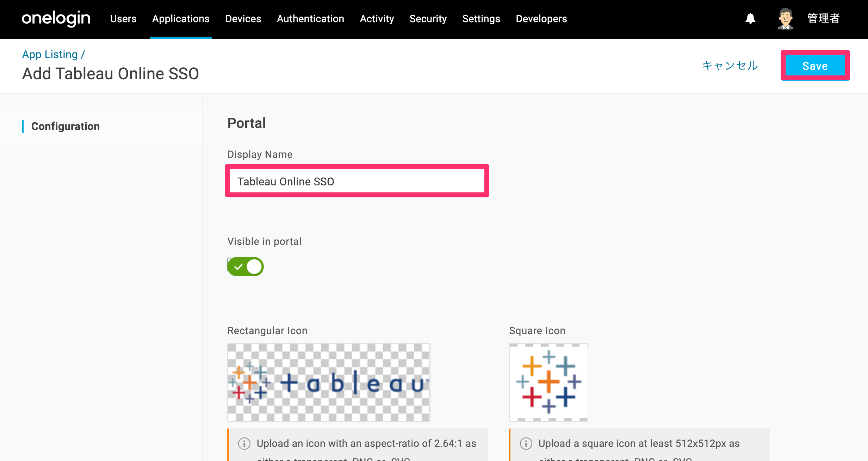Click info icon in rectangular icon hint
Image resolution: width=868 pixels, height=461 pixels.
click(x=244, y=443)
